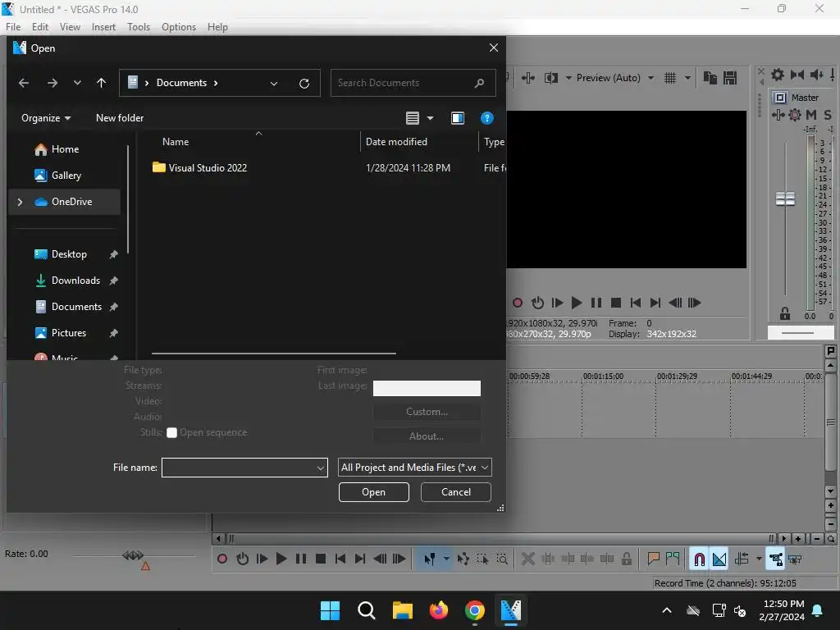Click New folder in the dialog

coord(120,118)
